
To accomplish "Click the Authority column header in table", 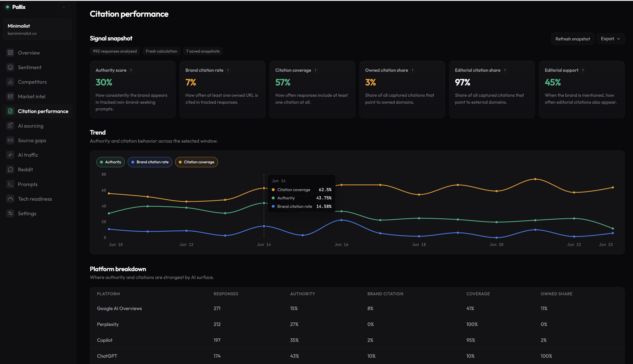I will (x=302, y=294).
